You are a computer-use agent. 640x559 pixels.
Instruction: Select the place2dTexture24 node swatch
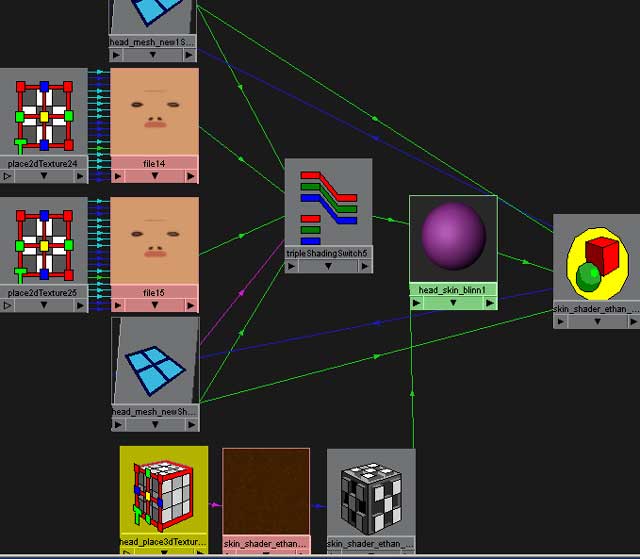(x=44, y=112)
